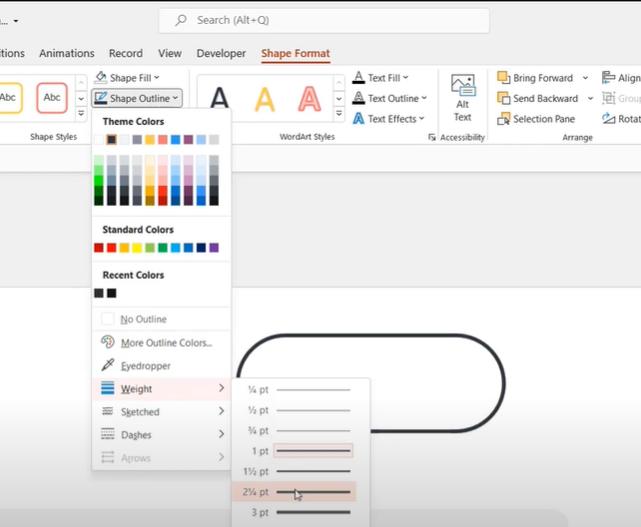Screen dimensions: 641x527
Task: Expand the Text Fill dropdown arrow
Action: point(406,77)
